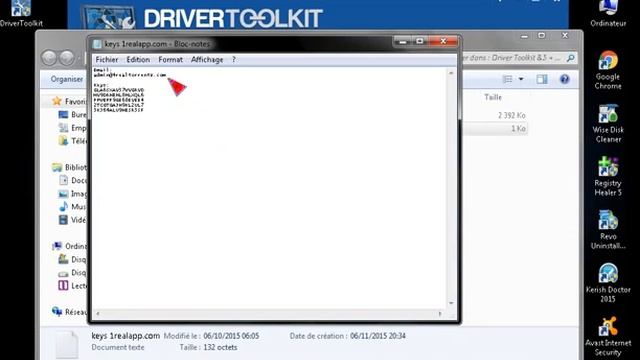The width and height of the screenshot is (640, 360).
Task: Minimize the Bloc-notes window
Action: pyautogui.click(x=403, y=41)
